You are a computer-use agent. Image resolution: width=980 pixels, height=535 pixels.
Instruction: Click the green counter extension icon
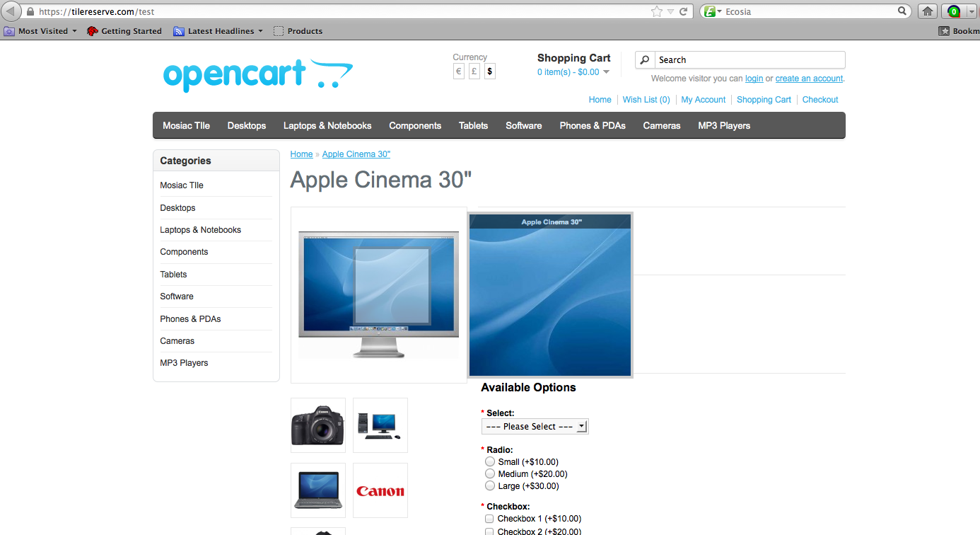[x=954, y=11]
